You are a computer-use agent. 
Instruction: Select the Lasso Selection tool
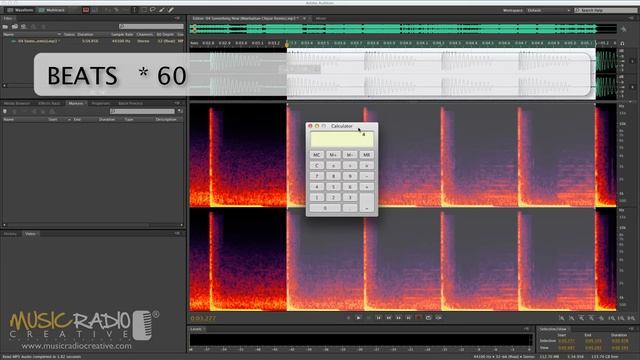[x=153, y=10]
